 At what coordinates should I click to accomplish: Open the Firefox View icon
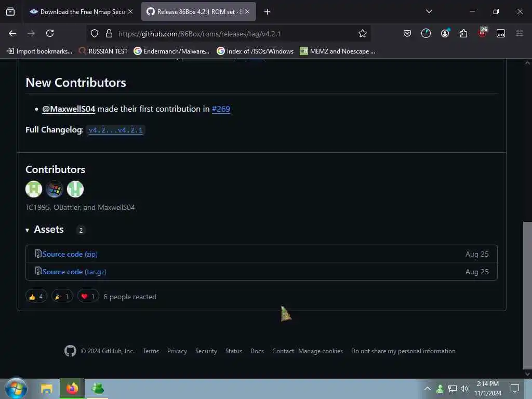pyautogui.click(x=10, y=11)
